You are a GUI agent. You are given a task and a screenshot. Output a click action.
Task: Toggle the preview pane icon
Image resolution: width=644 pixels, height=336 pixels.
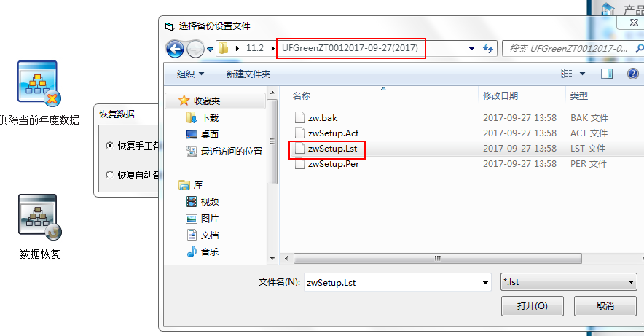(607, 74)
